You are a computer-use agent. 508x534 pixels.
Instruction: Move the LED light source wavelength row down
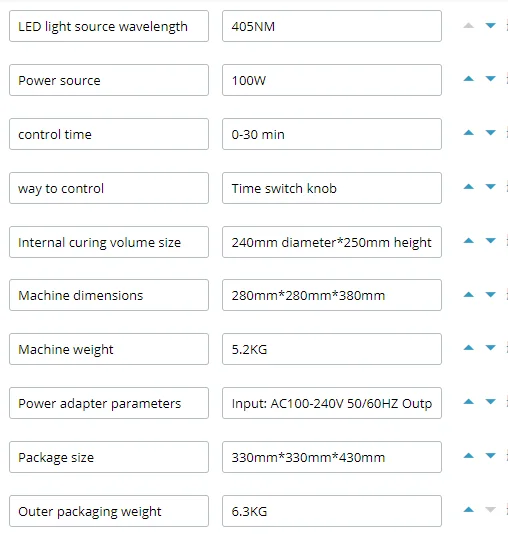pos(490,26)
